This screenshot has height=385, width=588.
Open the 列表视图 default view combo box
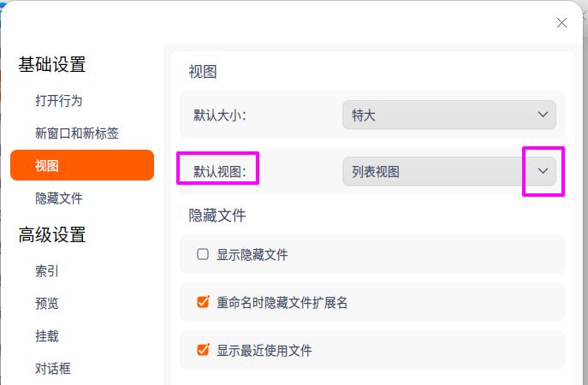click(x=448, y=171)
